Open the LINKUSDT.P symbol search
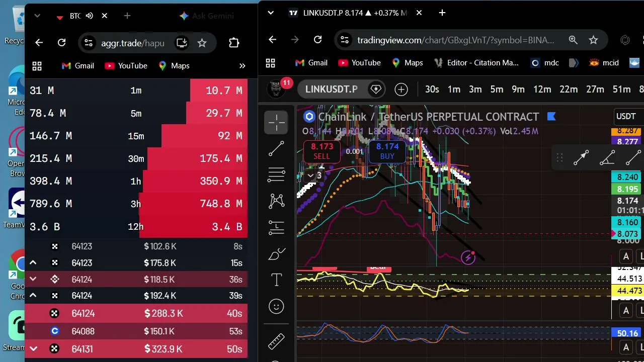644x362 pixels. (x=331, y=89)
